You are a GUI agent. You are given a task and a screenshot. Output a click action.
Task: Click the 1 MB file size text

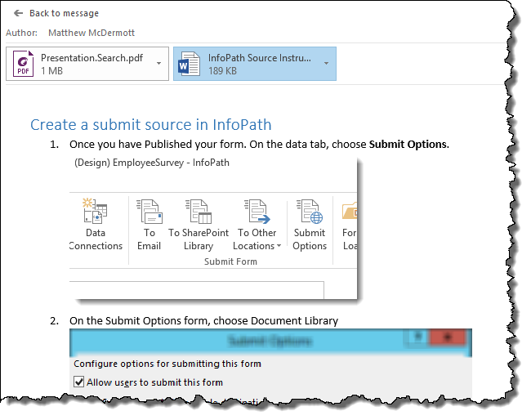point(51,71)
